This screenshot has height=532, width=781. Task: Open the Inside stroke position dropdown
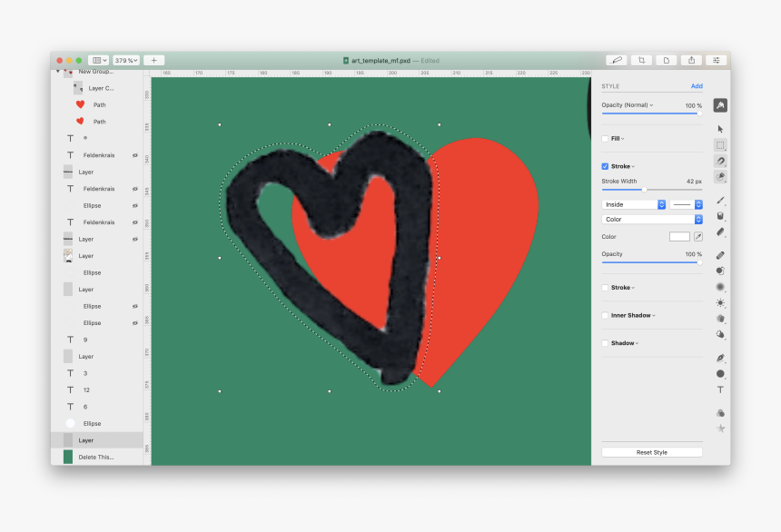point(631,204)
